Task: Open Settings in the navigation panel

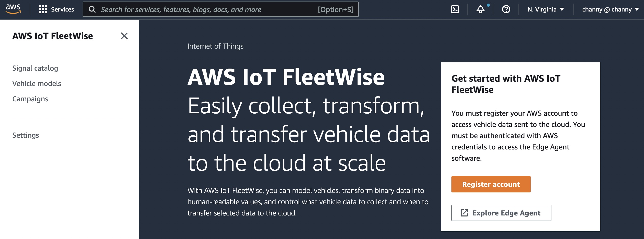Action: (x=26, y=135)
